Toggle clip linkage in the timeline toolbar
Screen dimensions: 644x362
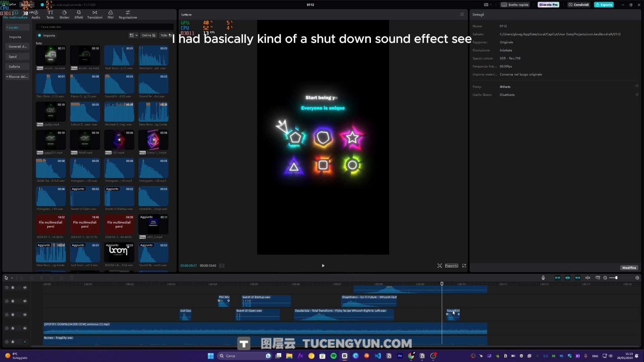tap(578, 278)
